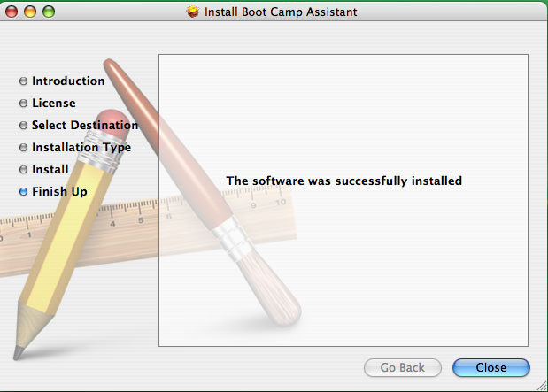The width and height of the screenshot is (548, 392).
Task: Select the Installation Type step label
Action: (x=81, y=148)
